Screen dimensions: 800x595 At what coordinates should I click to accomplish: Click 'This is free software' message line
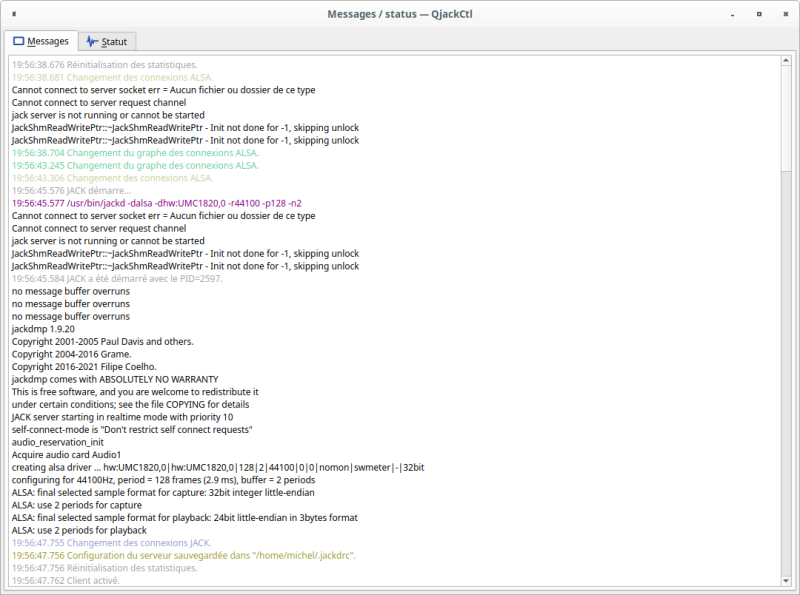pyautogui.click(x=135, y=392)
